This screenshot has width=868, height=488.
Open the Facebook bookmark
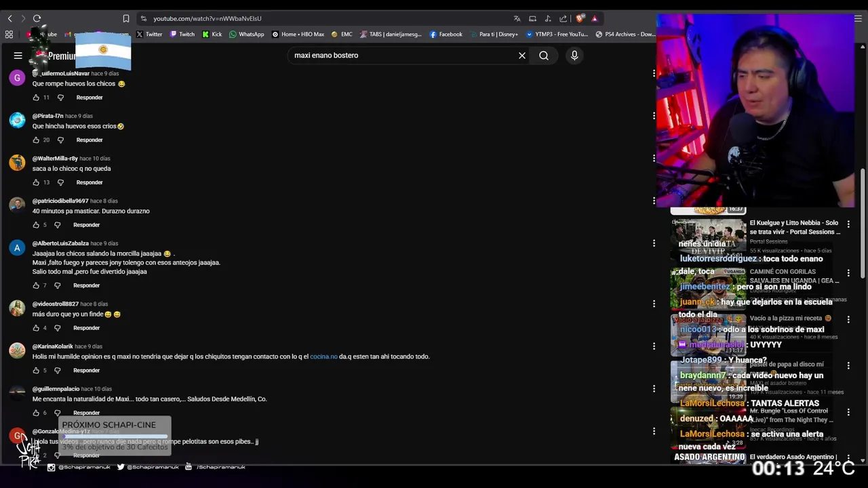click(x=446, y=34)
